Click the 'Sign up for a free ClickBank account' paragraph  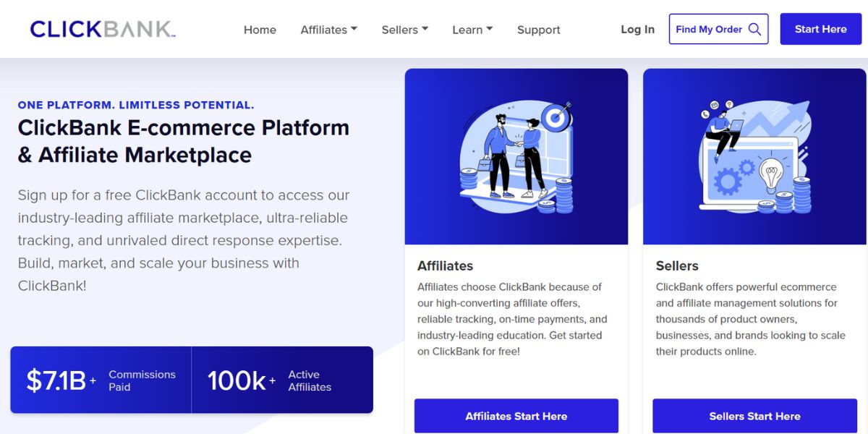click(184, 240)
